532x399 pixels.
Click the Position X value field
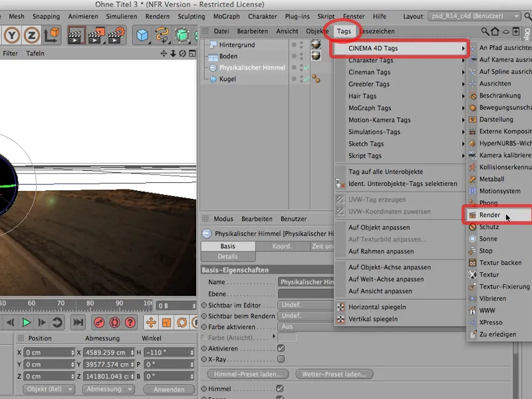(x=49, y=352)
